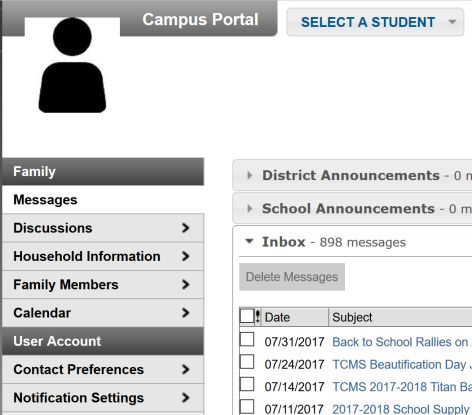Click the Discussions chevron arrow icon

pyautogui.click(x=186, y=228)
